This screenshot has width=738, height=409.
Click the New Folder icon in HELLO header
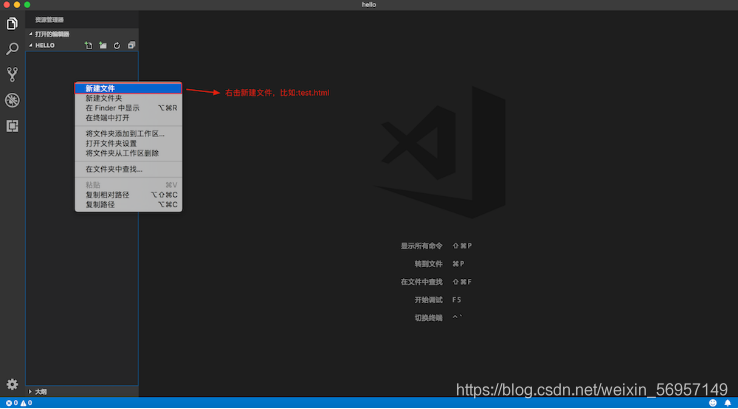click(x=103, y=45)
